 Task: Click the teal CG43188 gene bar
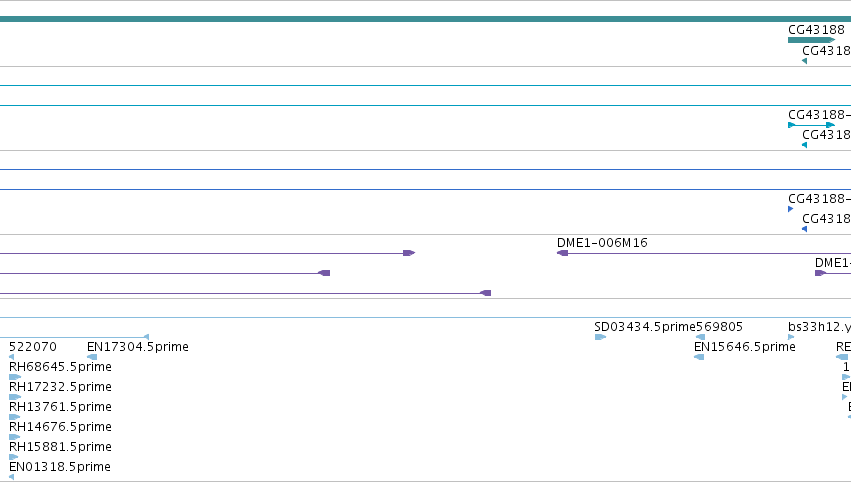click(811, 40)
